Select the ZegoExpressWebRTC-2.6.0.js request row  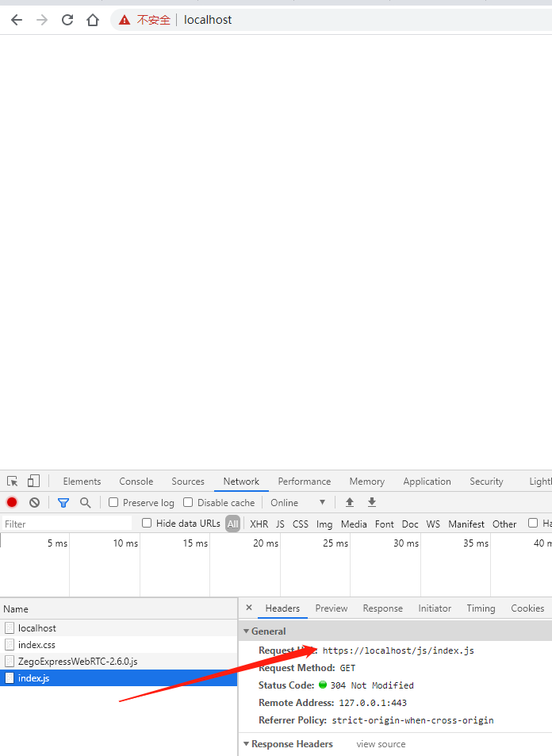119,661
